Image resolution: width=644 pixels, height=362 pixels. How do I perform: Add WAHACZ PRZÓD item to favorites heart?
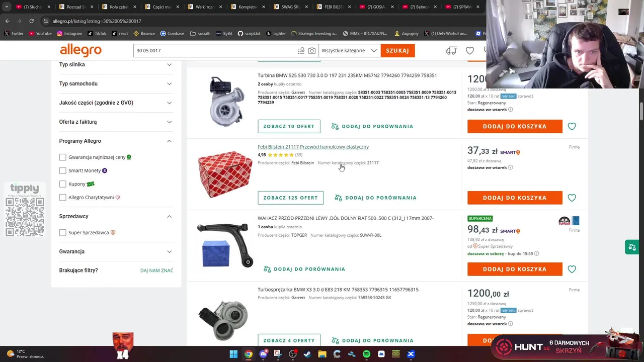(x=572, y=269)
